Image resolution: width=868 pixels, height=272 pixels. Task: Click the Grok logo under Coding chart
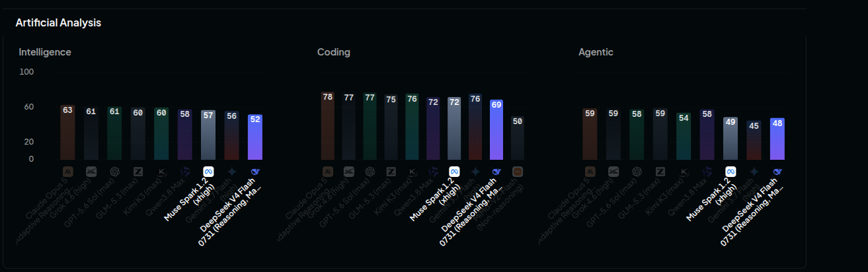349,172
